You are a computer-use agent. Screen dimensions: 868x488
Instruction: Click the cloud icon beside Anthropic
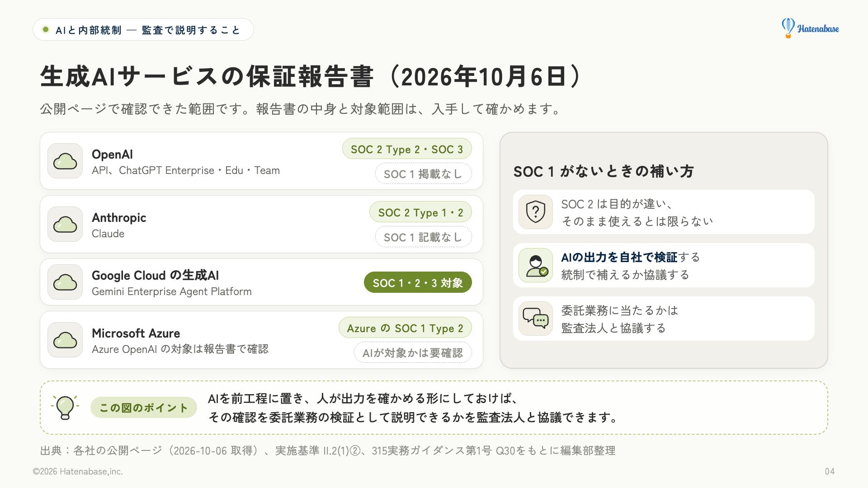[x=65, y=224]
